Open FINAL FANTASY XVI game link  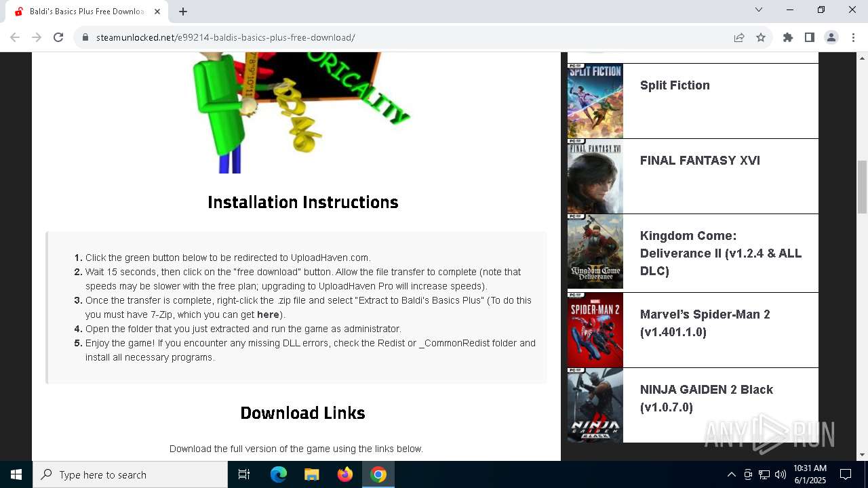tap(700, 161)
